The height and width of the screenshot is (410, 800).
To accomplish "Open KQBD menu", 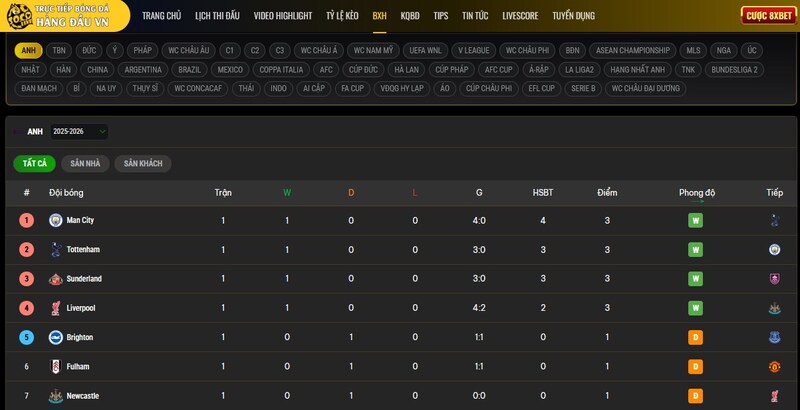I will click(410, 16).
